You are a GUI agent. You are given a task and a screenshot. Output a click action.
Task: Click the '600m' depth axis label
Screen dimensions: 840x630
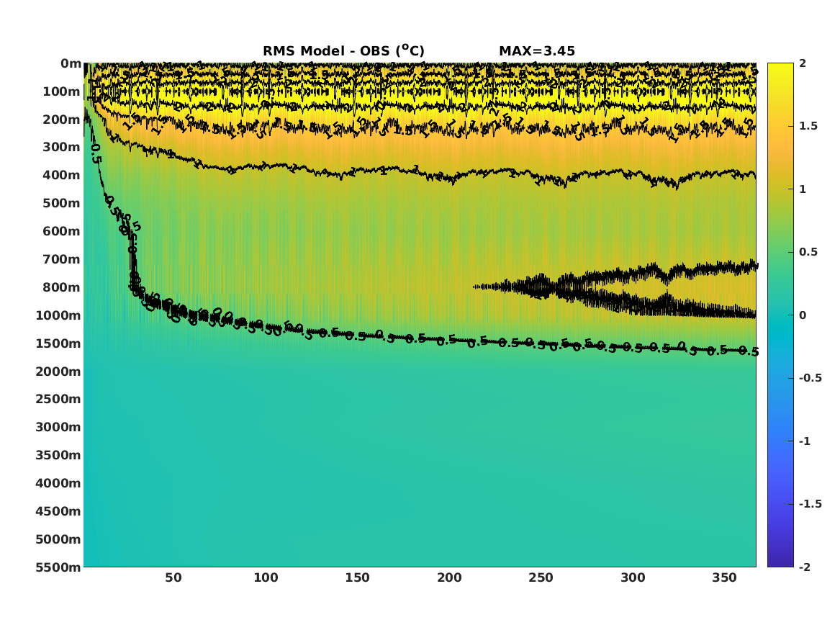(62, 231)
